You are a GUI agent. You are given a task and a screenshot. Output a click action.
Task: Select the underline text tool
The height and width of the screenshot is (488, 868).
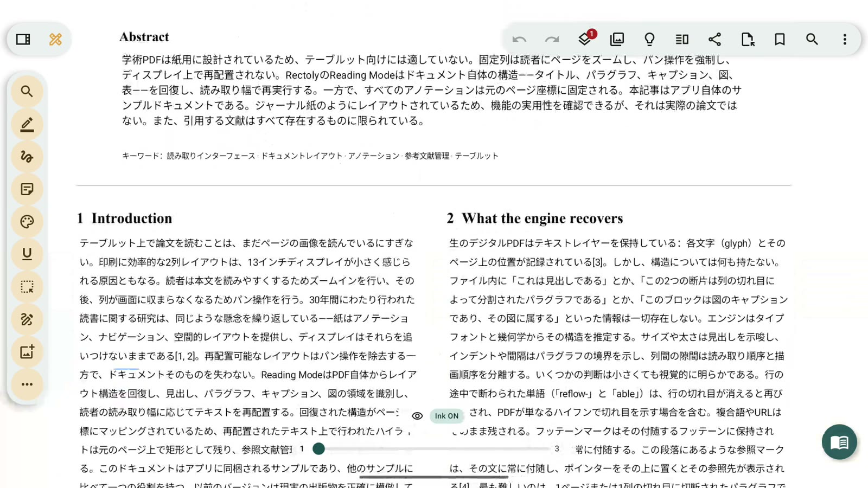coord(27,254)
